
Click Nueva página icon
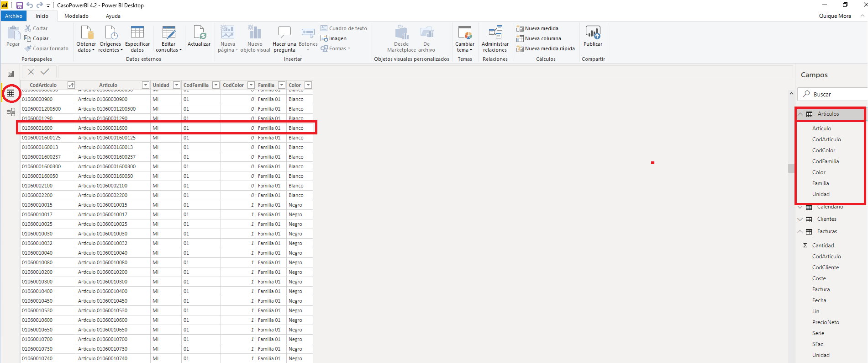[227, 32]
